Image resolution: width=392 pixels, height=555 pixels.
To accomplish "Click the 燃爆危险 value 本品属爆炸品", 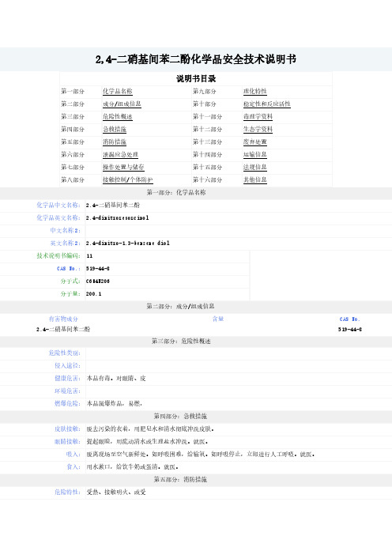I will pos(115,403).
